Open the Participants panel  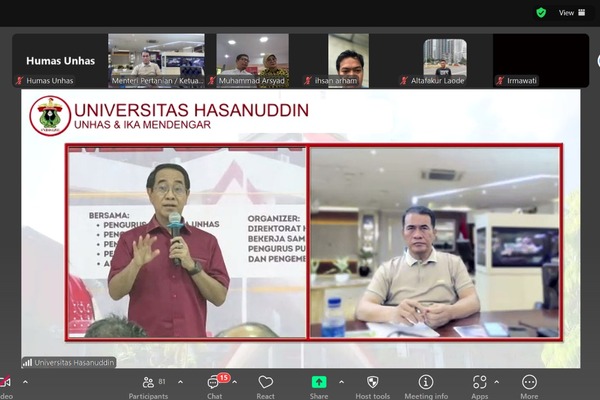[148, 387]
